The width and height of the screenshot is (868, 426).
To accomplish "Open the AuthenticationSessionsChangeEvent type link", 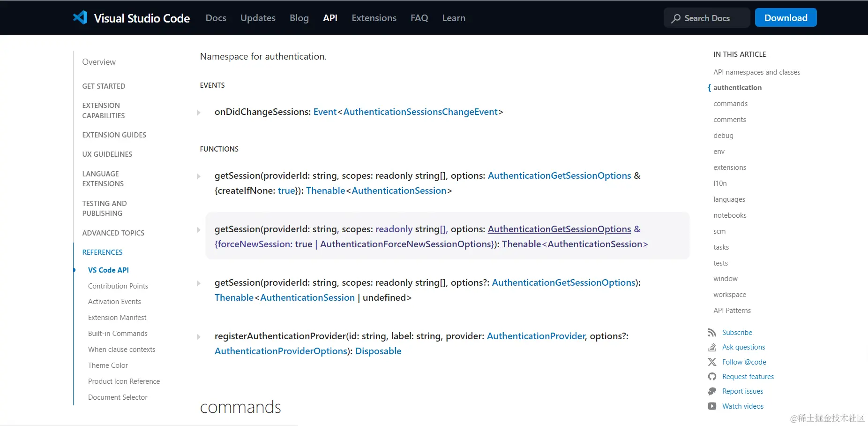I will point(420,112).
